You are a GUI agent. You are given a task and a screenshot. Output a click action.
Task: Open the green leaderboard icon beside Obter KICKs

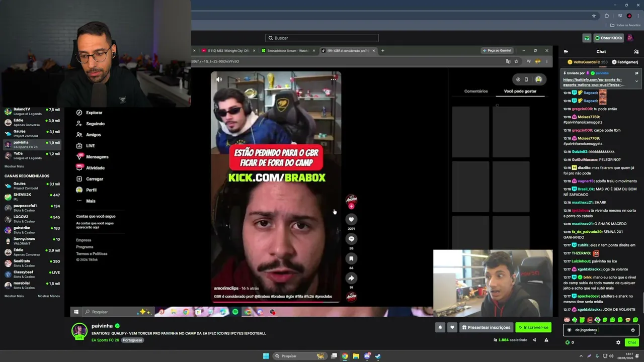[x=587, y=38]
